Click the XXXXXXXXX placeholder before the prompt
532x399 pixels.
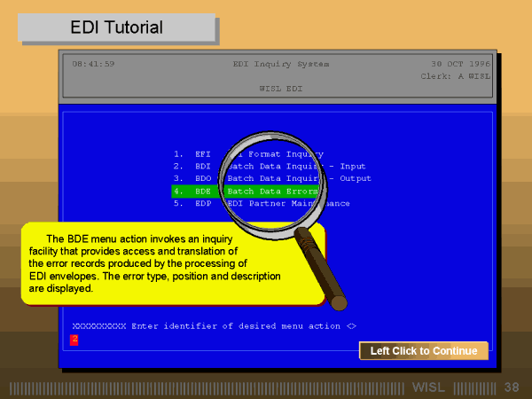(98, 326)
